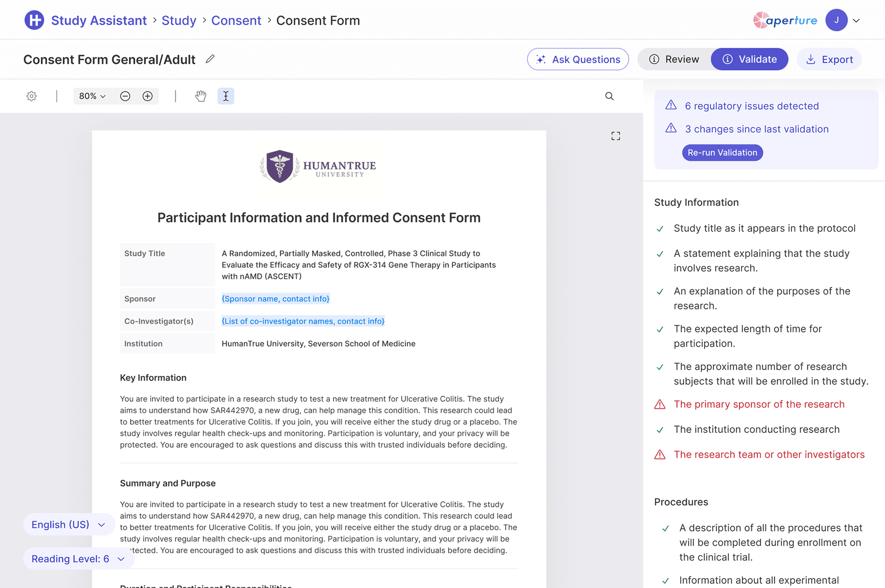The width and height of the screenshot is (885, 588).
Task: Click 'The primary sponsor of the research' issue
Action: (x=759, y=405)
